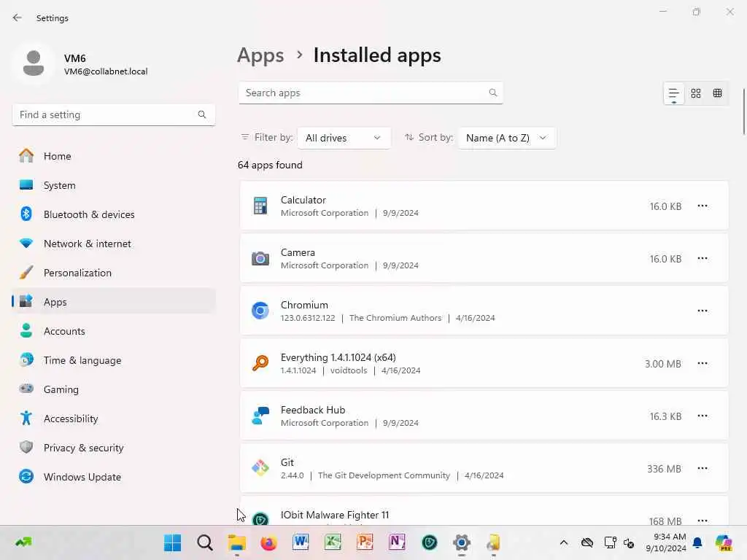Open more options for Feedback Hub
This screenshot has width=747, height=560.
click(x=703, y=416)
